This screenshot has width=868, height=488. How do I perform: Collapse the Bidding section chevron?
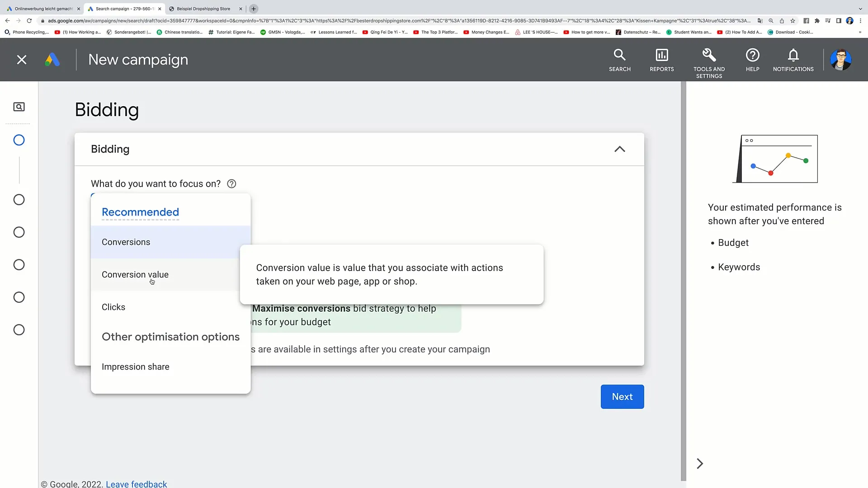619,149
